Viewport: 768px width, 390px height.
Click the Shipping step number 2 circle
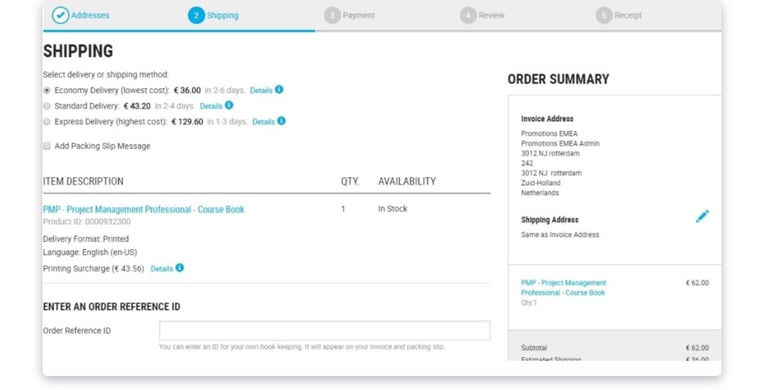(x=196, y=15)
